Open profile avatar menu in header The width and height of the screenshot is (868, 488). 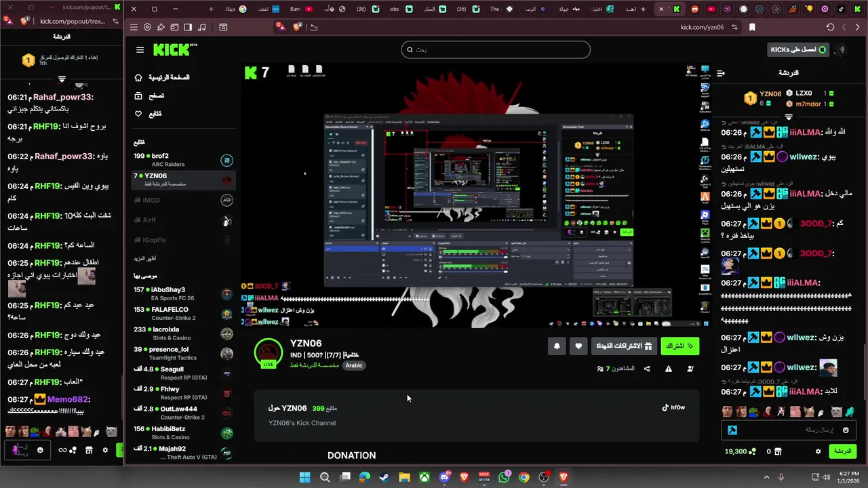(x=842, y=49)
